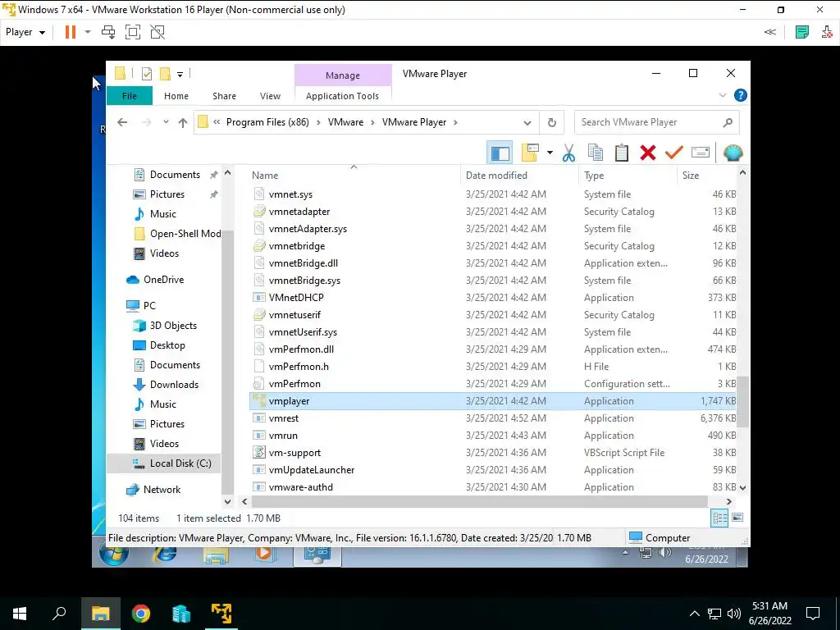Expand recent locations dropdown arrow
Viewport: 840px width, 630px height.
coord(166,122)
